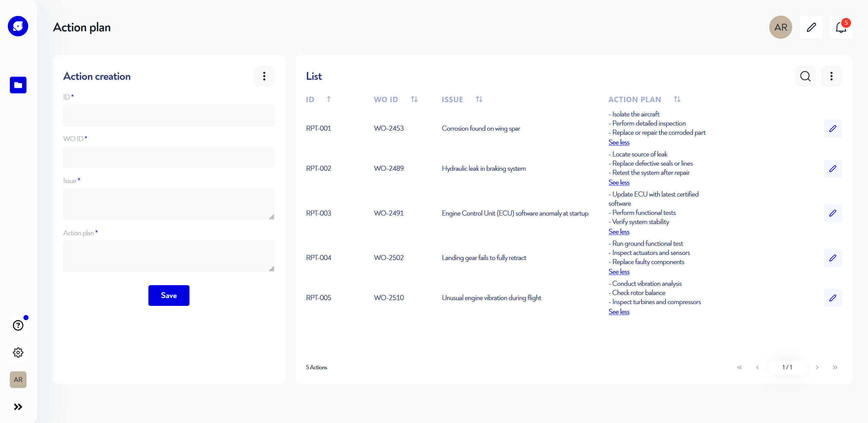The height and width of the screenshot is (423, 868).
Task: Focus the Action plan text area
Action: point(169,256)
